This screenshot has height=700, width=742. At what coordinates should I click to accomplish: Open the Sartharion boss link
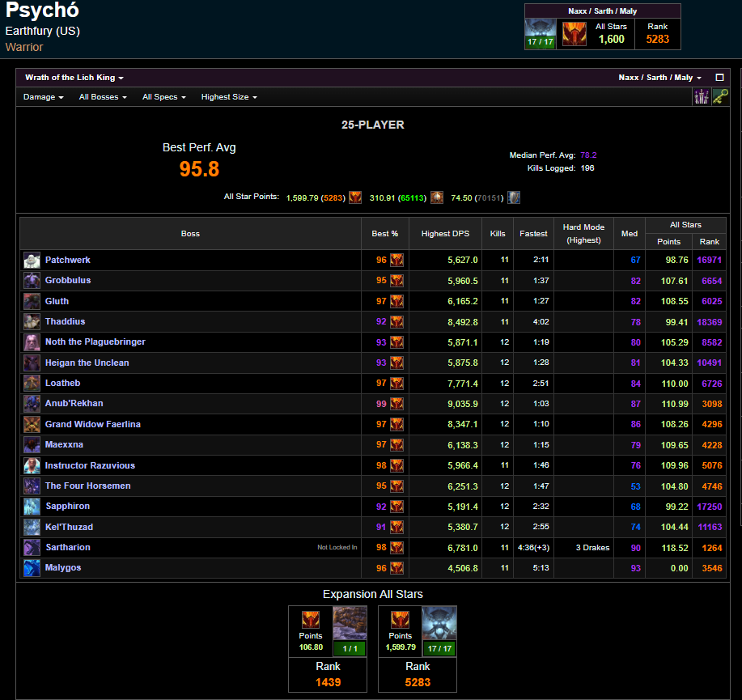tap(68, 547)
